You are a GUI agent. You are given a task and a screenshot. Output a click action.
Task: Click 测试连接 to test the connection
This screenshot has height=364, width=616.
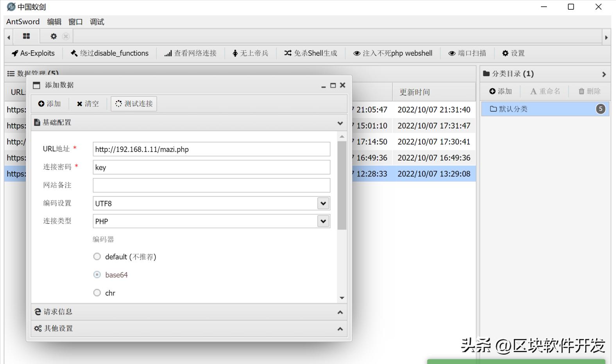[x=134, y=103]
